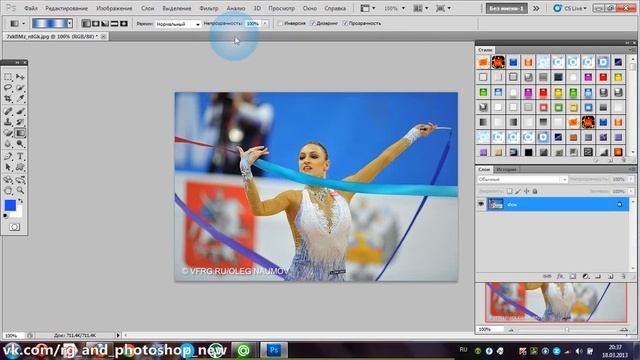
Task: Create new adjustment layer button
Action: tap(585, 277)
